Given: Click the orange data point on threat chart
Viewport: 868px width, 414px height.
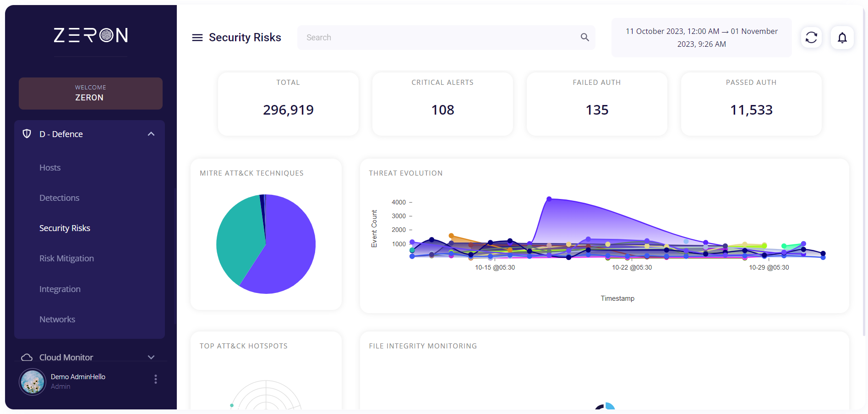Looking at the screenshot, I should 451,236.
